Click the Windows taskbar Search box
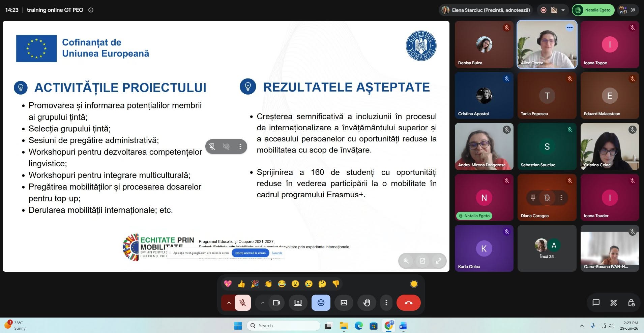The height and width of the screenshot is (333, 644). (x=284, y=326)
